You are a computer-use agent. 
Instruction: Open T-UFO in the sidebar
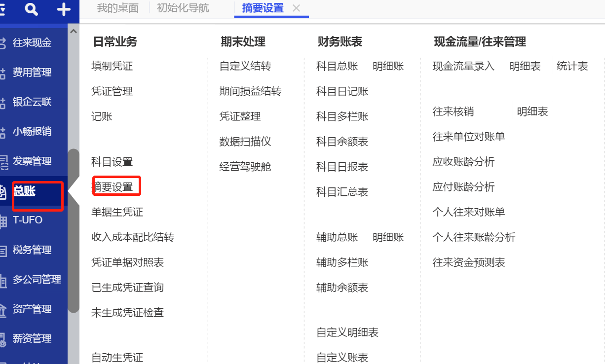28,220
